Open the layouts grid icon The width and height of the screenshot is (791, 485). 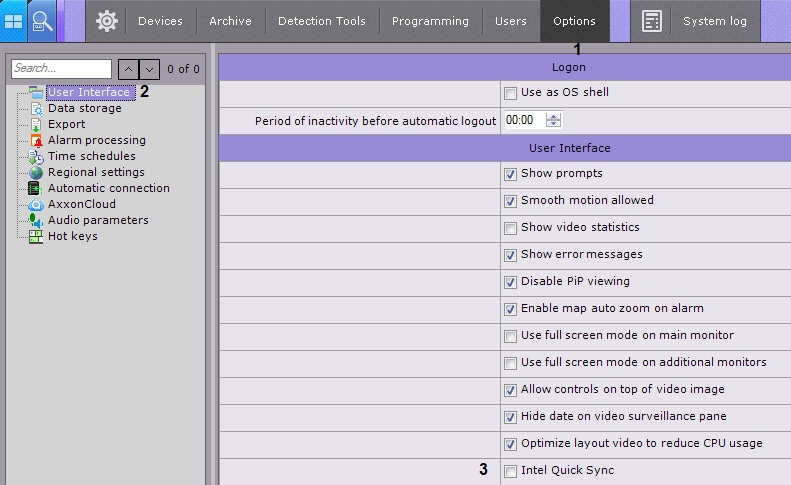[x=14, y=20]
